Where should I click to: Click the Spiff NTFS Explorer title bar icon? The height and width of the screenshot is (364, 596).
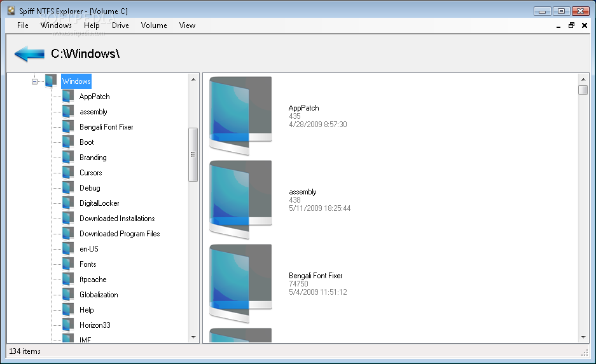12,11
